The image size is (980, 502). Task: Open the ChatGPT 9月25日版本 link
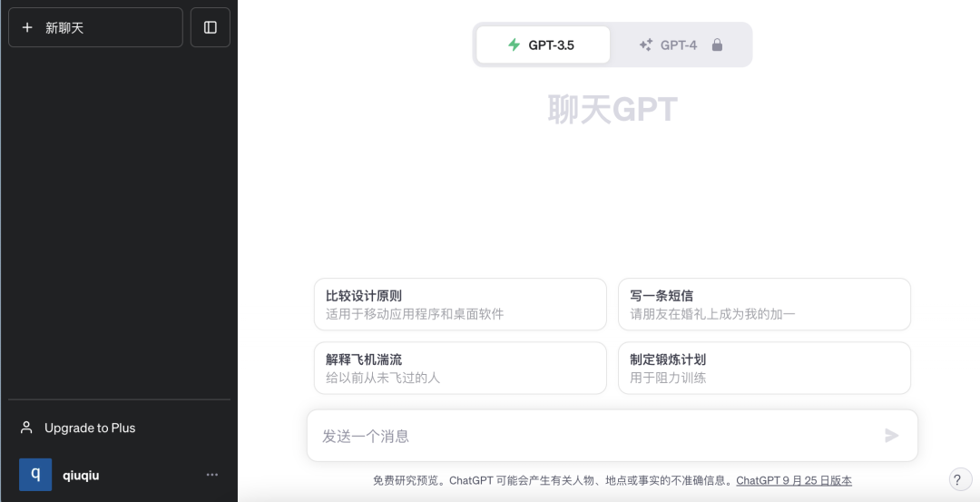coord(794,480)
